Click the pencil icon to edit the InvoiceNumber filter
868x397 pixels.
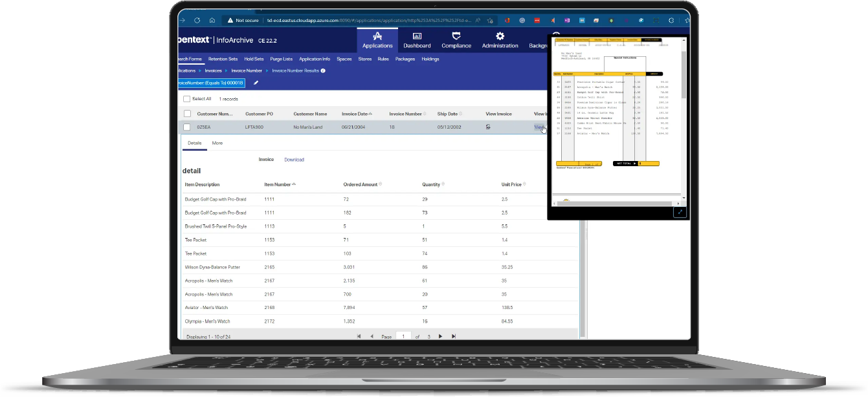click(256, 83)
